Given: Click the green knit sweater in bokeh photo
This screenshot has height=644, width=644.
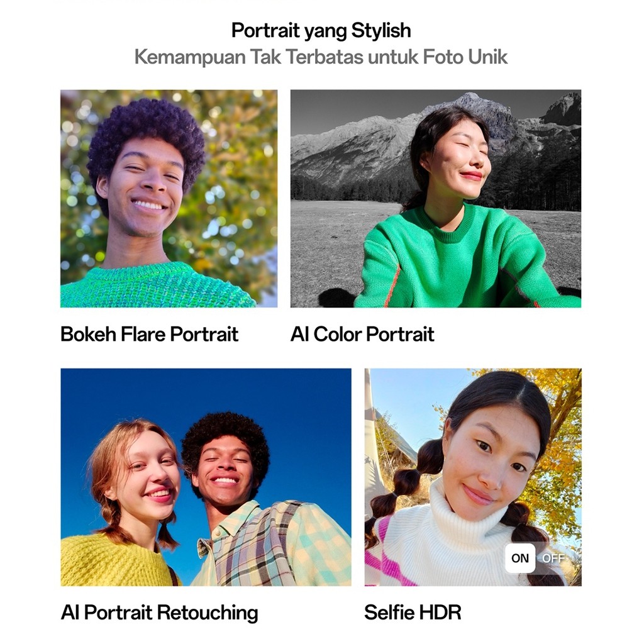Looking at the screenshot, I should pos(156,286).
